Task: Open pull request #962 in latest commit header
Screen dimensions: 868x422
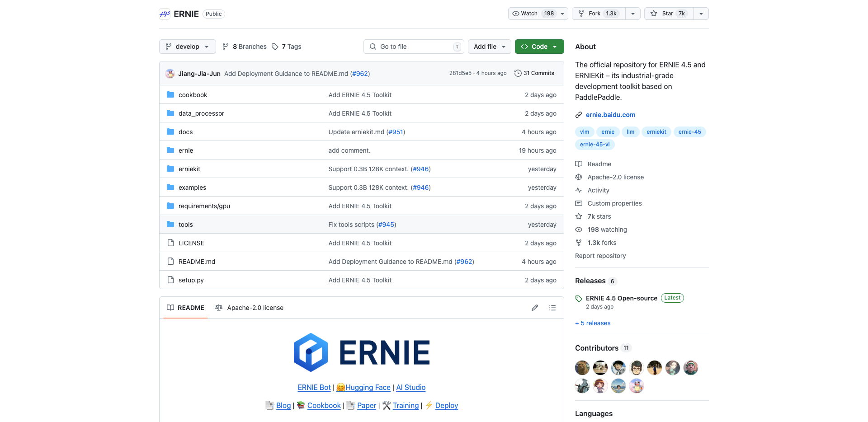Action: click(360, 74)
